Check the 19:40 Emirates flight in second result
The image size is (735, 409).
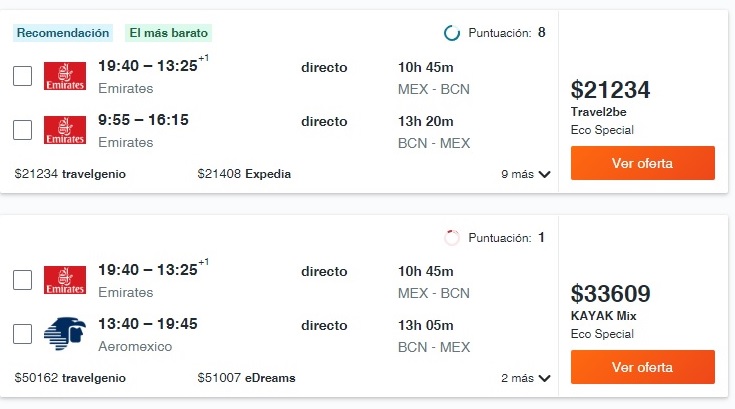tap(23, 280)
